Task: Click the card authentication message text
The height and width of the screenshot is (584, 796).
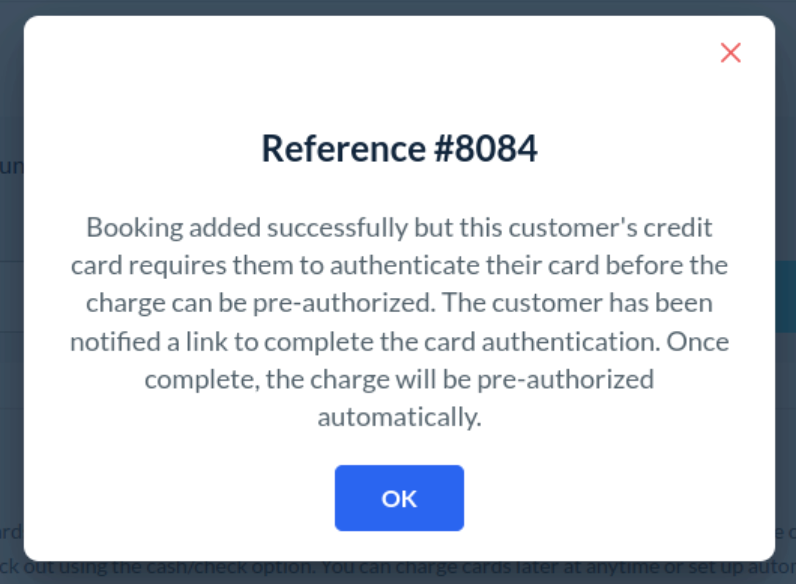Action: point(399,322)
